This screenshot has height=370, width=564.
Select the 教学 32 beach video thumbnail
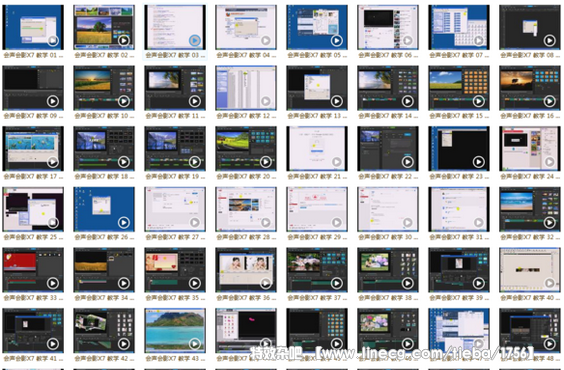coord(530,209)
